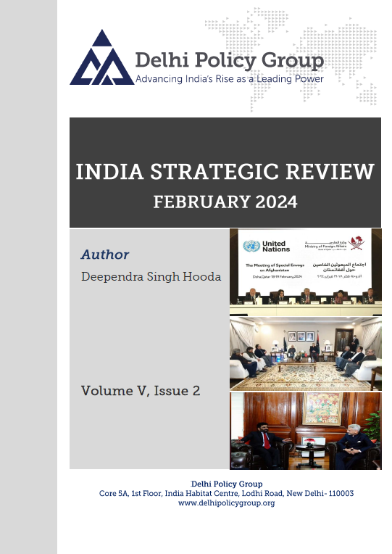Click the 'Delhi Policy Group' header title
Image resolution: width=392 pixels, height=554 pixels.
pos(230,60)
